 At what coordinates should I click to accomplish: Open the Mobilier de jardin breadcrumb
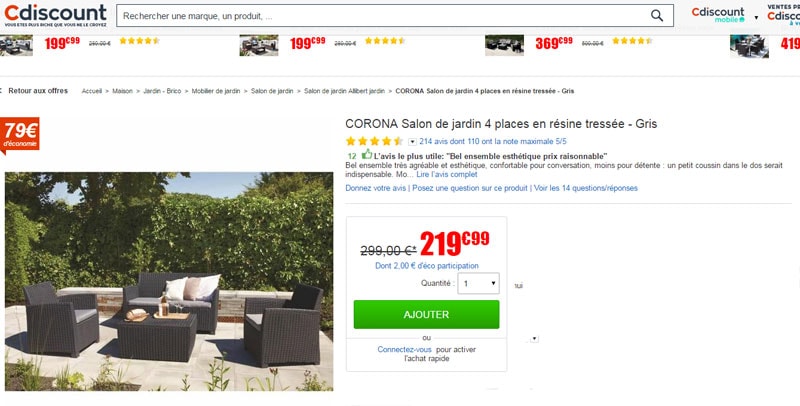216,91
